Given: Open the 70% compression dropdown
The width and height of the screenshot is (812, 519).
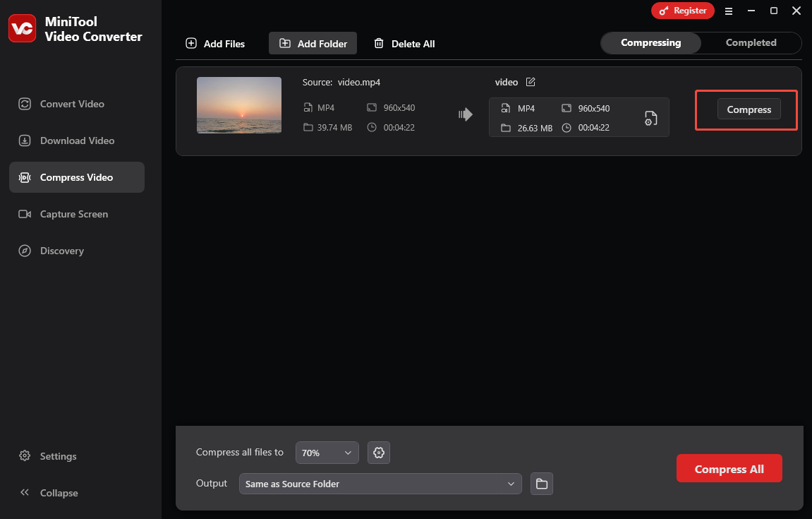Looking at the screenshot, I should [x=327, y=453].
